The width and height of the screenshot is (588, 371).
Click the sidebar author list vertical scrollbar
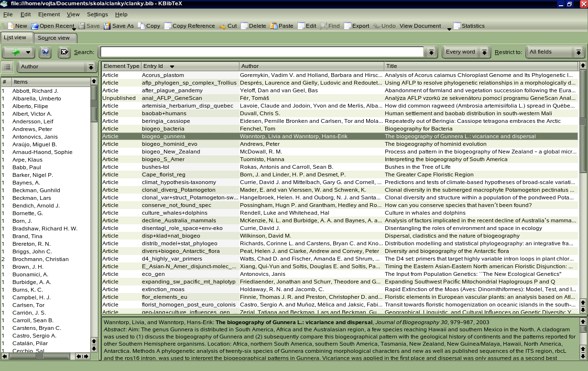pos(94,215)
